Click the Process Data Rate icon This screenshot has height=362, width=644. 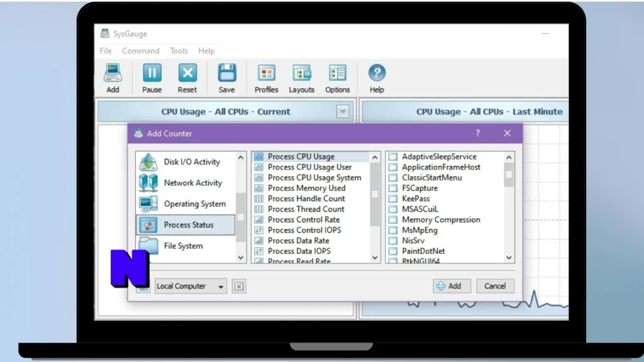point(258,241)
